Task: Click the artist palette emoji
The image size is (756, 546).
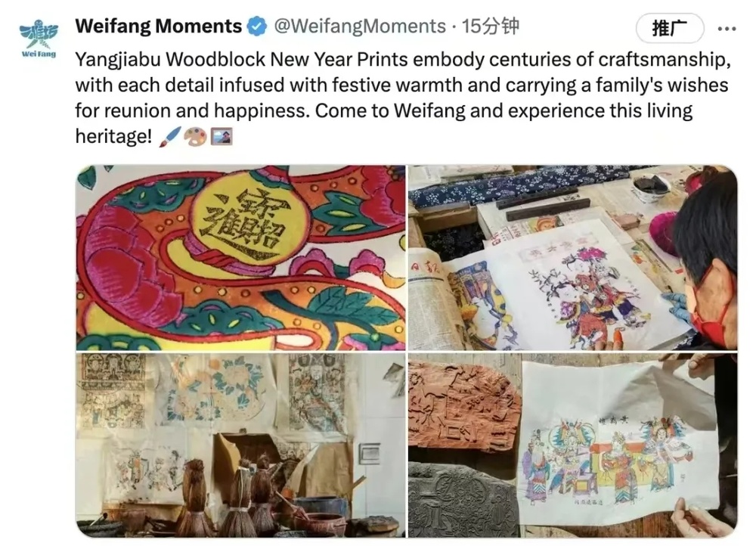Action: pos(195,136)
